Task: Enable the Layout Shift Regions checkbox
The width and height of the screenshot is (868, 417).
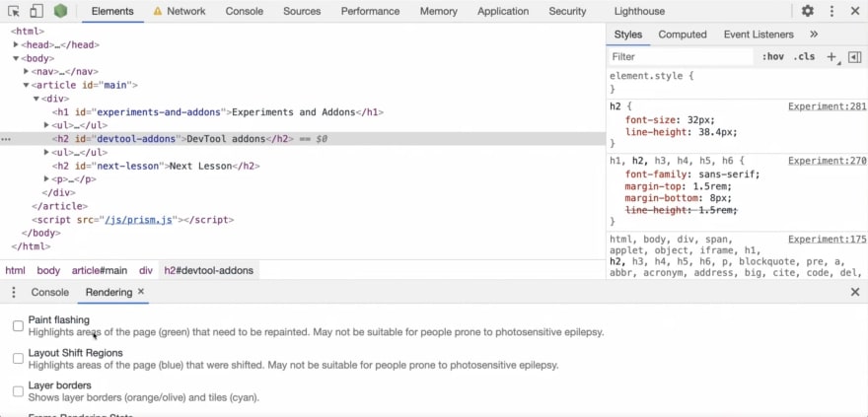Action: click(19, 359)
